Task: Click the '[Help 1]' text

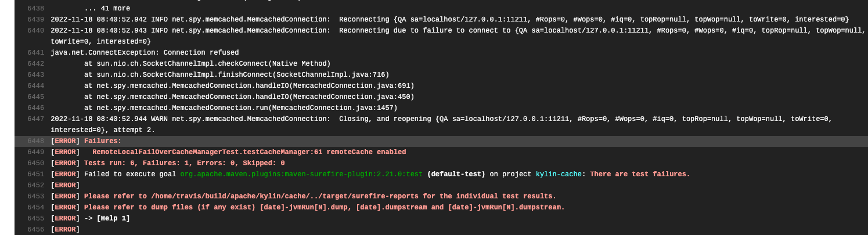Action: (x=113, y=219)
